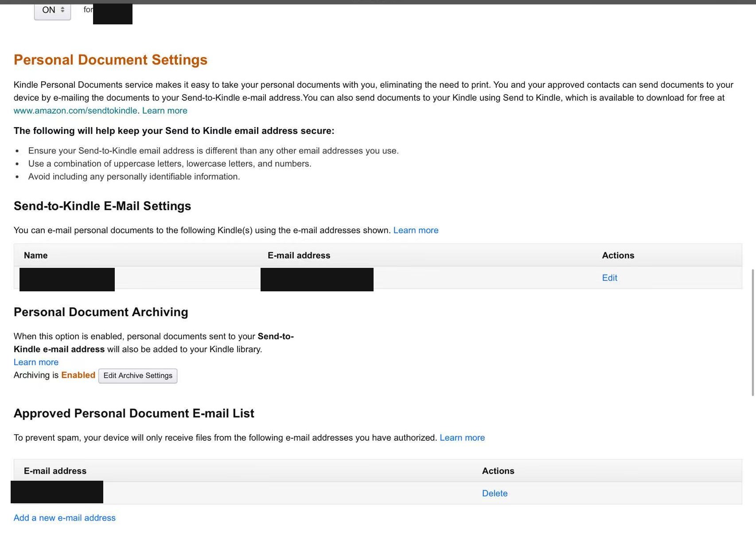Edit the Send-to-Kindle e-mail address

click(x=609, y=278)
